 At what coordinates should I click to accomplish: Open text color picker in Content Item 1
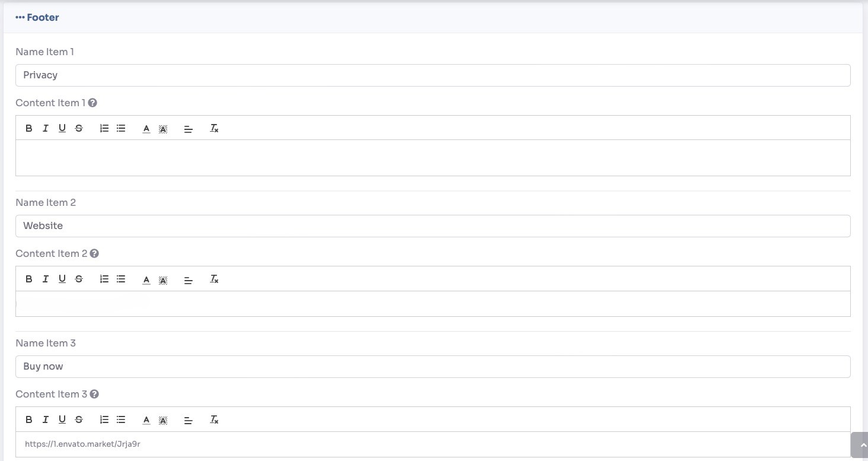tap(146, 128)
